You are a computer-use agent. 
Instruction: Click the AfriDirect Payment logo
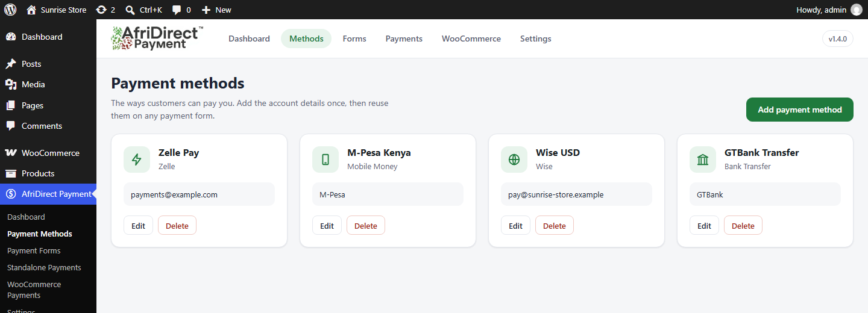pos(157,38)
